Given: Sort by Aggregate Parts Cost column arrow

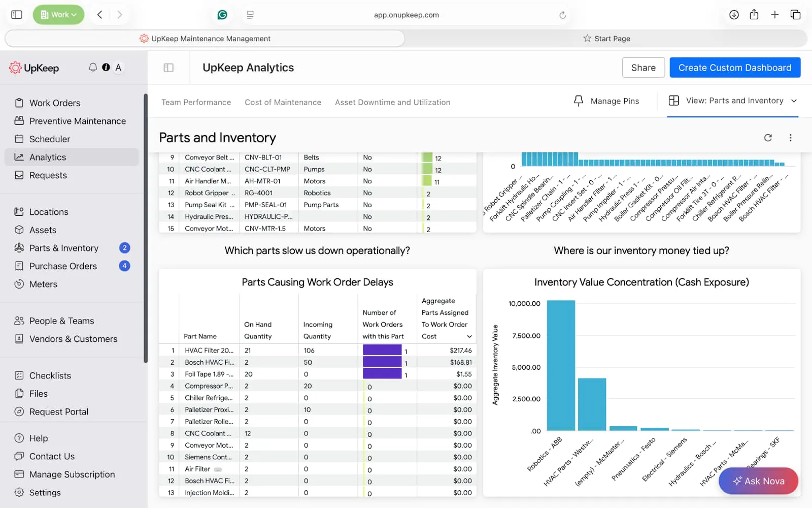Looking at the screenshot, I should [x=469, y=336].
